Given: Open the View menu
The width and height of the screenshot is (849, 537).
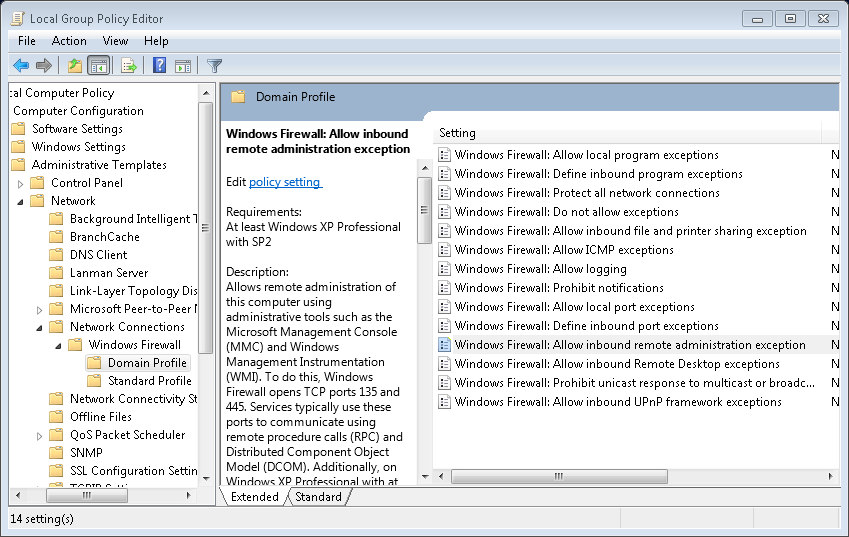Looking at the screenshot, I should 115,41.
